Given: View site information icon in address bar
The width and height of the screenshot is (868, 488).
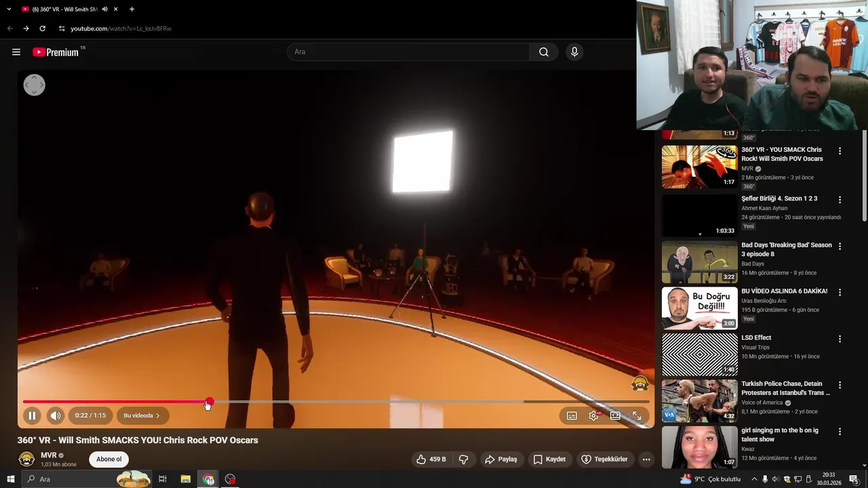Looking at the screenshot, I should [x=62, y=28].
